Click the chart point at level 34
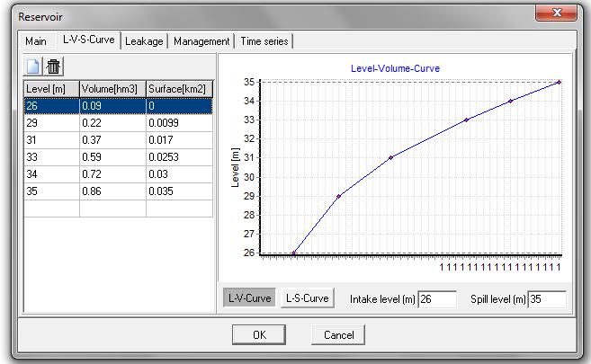 pyautogui.click(x=511, y=101)
